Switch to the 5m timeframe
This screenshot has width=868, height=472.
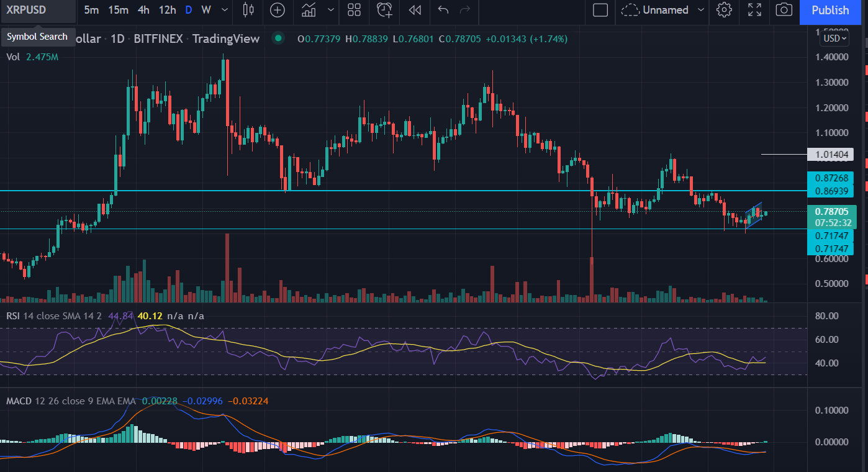[x=91, y=10]
